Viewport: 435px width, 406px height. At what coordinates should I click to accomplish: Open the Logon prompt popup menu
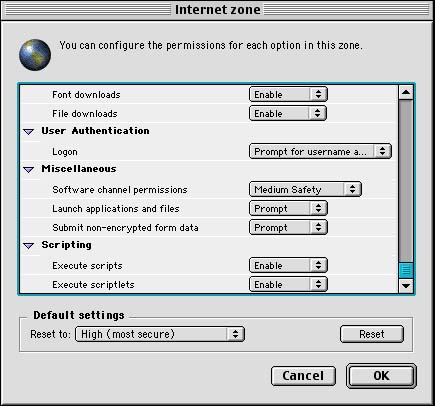tap(320, 151)
